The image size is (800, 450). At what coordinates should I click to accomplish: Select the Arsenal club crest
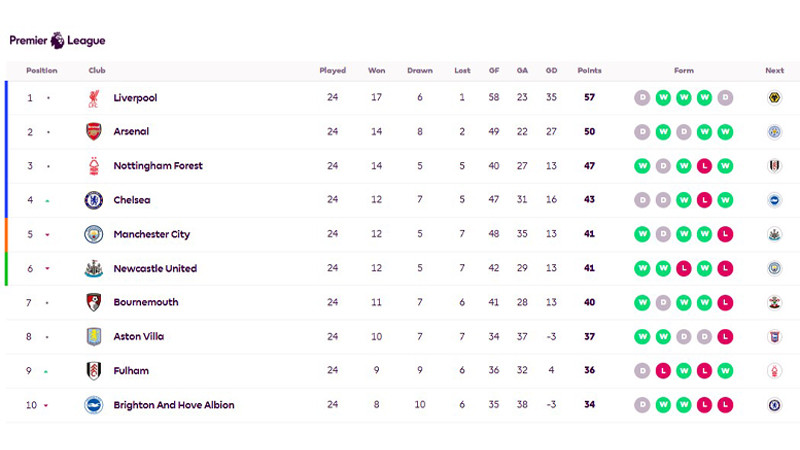point(93,132)
